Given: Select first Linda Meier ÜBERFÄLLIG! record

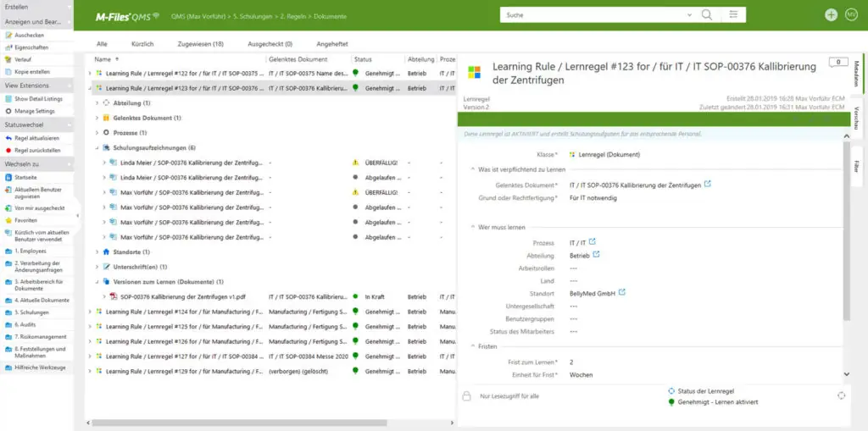Looking at the screenshot, I should (273, 163).
